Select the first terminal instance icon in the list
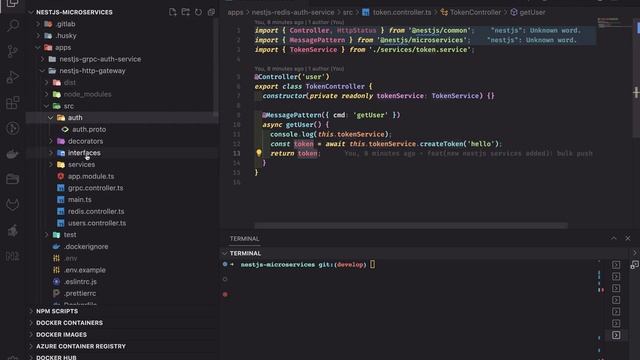The height and width of the screenshot is (360, 640). [616, 265]
